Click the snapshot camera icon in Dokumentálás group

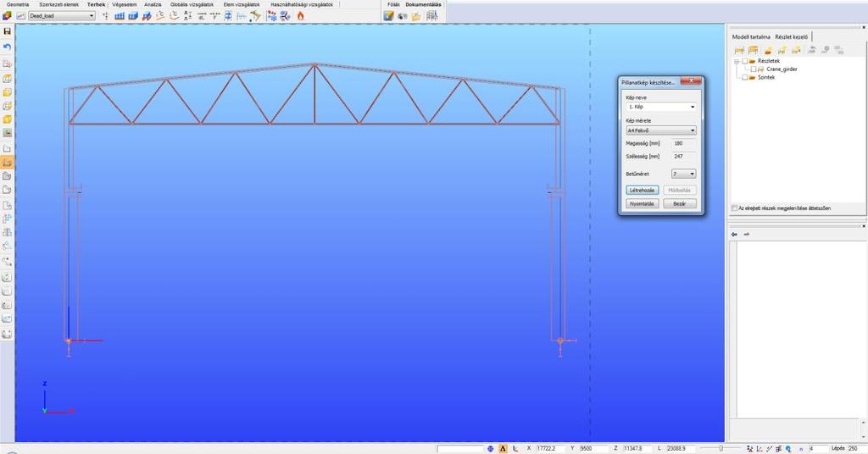pos(403,16)
